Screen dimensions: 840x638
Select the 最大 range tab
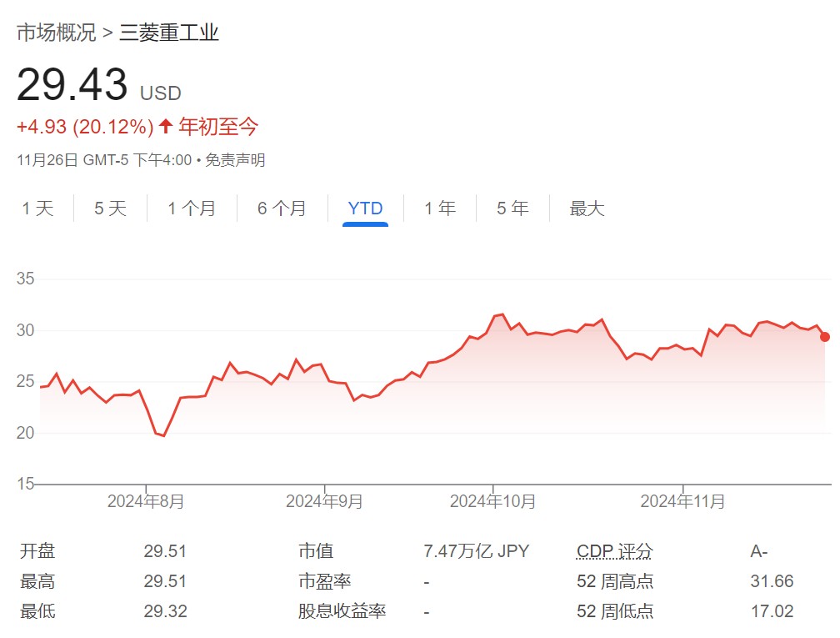click(587, 208)
